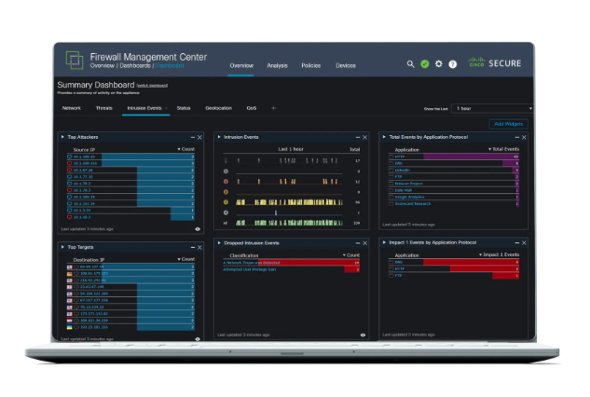
Task: Click the yellow impact level icon in Intrusion Events
Action: click(226, 202)
